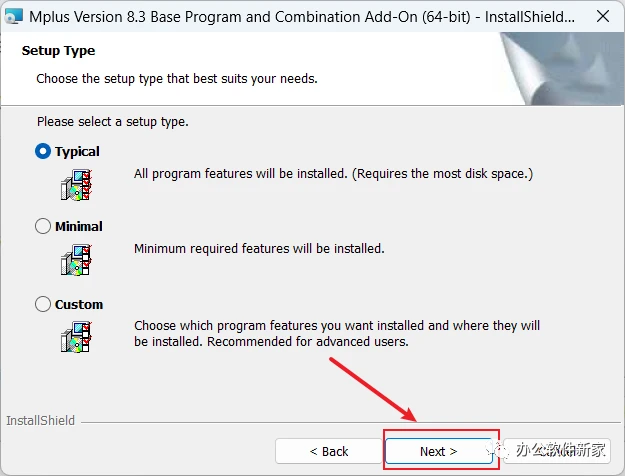
Task: Select the Minimal radio button
Action: pos(43,226)
